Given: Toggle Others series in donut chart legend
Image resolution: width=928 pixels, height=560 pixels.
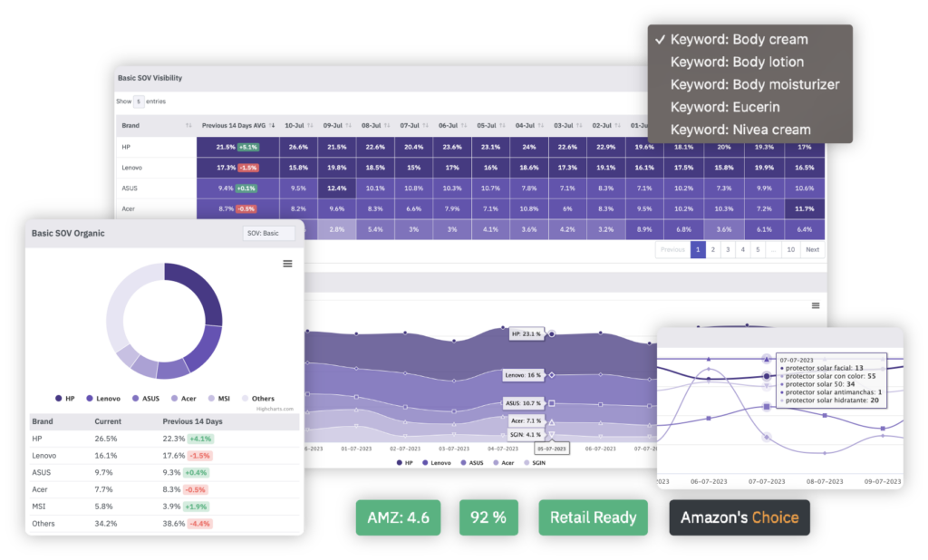Looking at the screenshot, I should [258, 399].
